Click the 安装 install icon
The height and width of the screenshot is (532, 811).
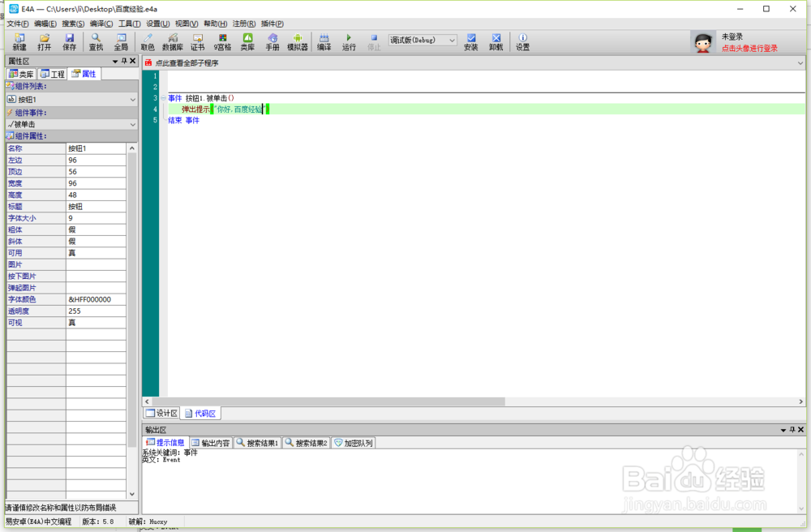point(471,42)
